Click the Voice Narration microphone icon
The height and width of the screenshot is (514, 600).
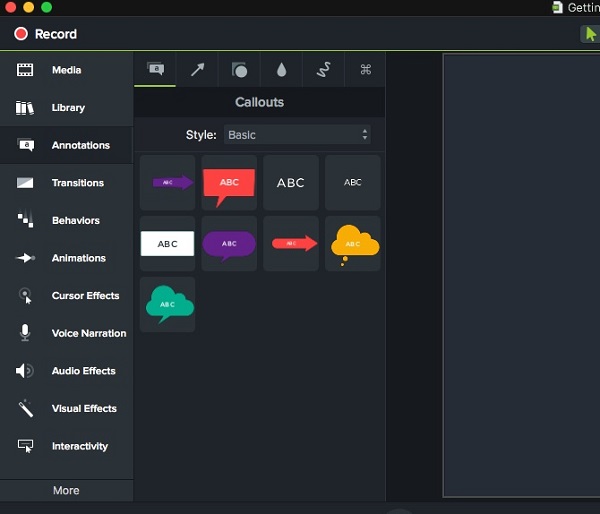(26, 333)
